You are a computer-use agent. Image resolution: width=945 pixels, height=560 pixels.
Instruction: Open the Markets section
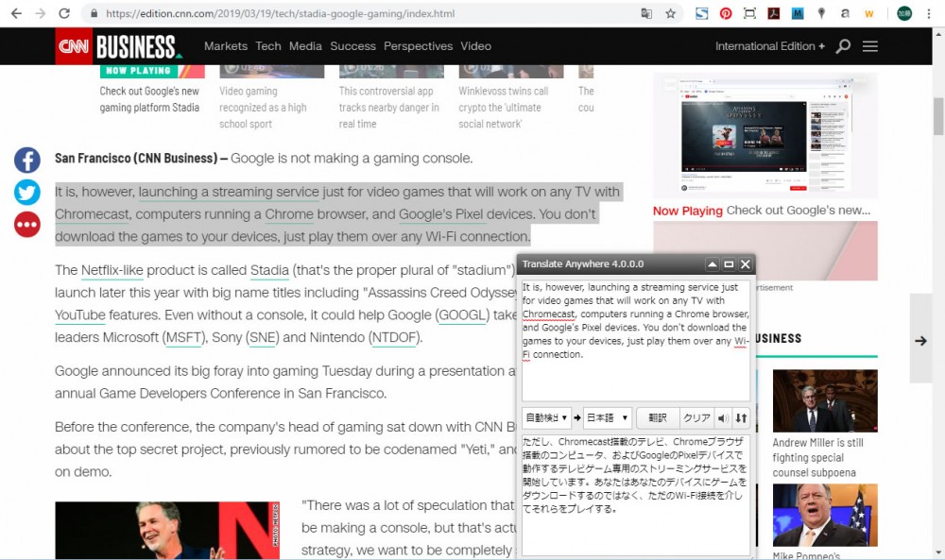click(226, 45)
